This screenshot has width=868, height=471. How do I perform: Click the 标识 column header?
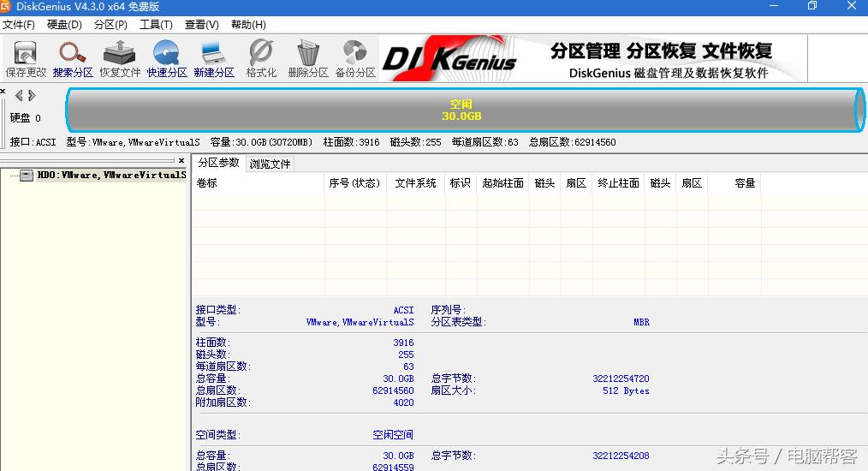pyautogui.click(x=460, y=183)
